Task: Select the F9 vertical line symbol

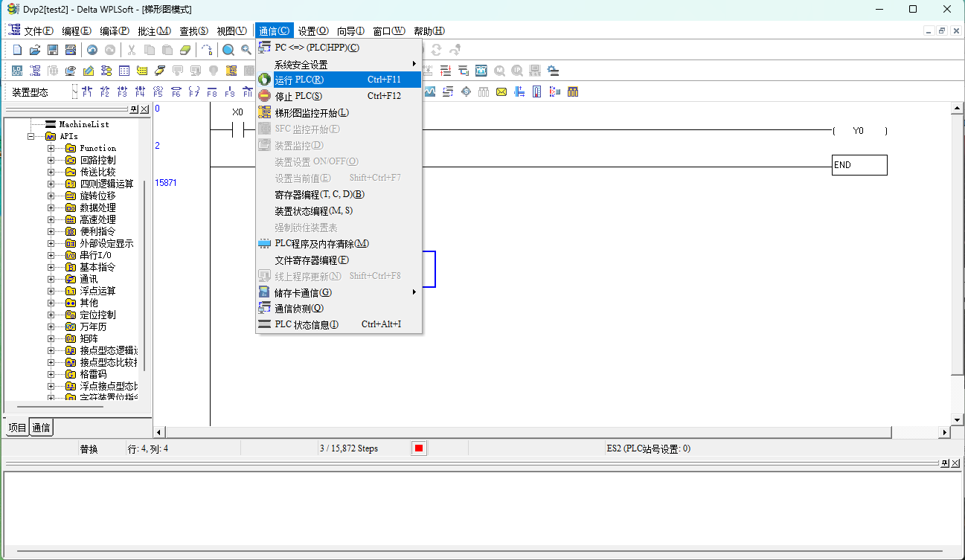Action: click(229, 91)
